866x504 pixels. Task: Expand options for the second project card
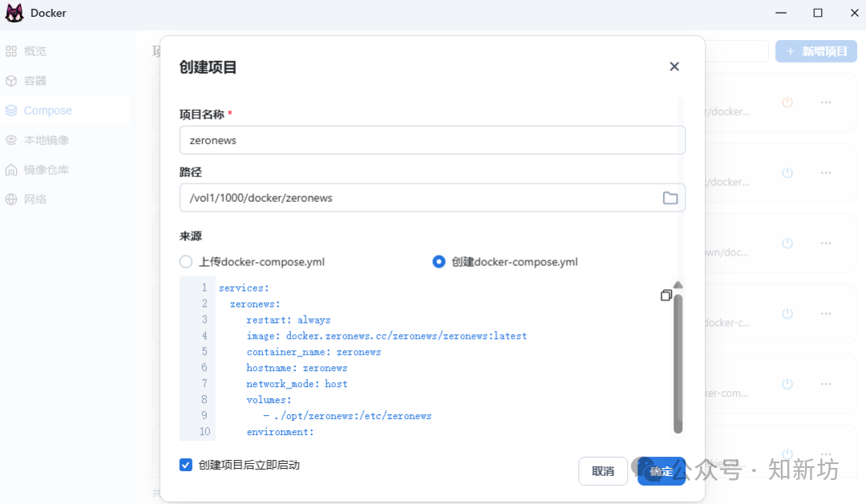826,172
